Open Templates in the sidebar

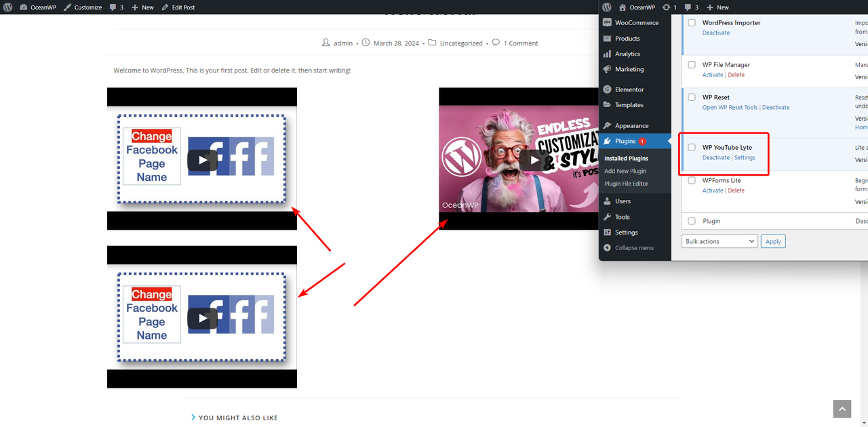click(x=635, y=105)
